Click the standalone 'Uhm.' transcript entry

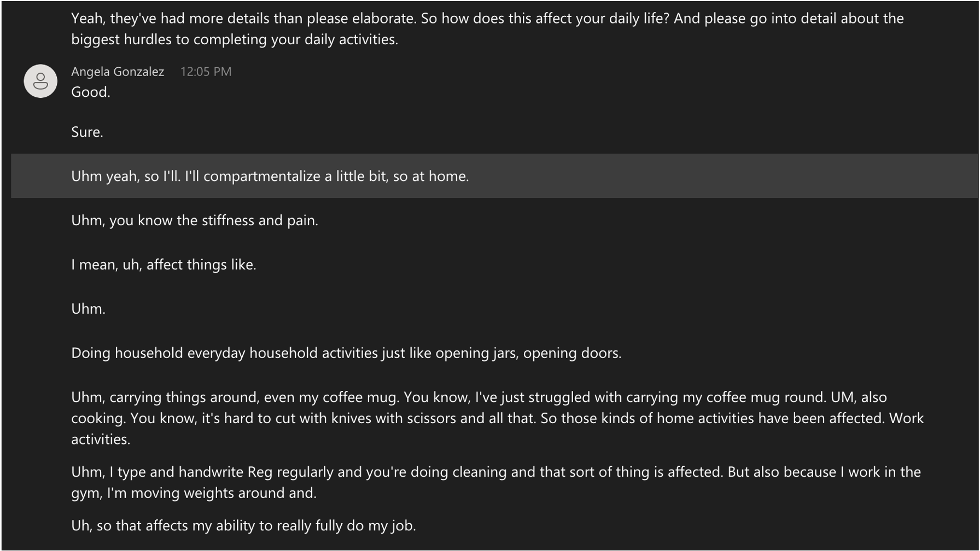pos(88,309)
